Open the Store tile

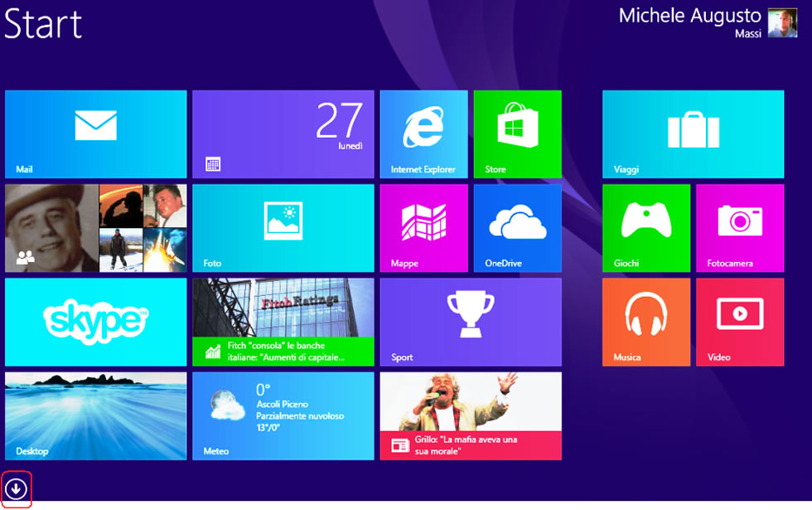coord(517,134)
